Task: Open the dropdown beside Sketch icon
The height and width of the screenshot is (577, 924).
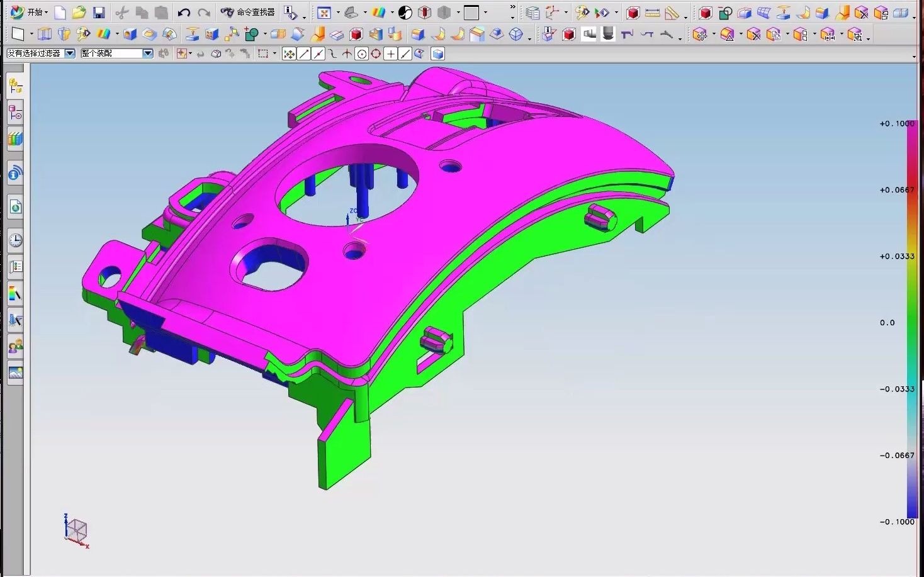Action: [31, 35]
